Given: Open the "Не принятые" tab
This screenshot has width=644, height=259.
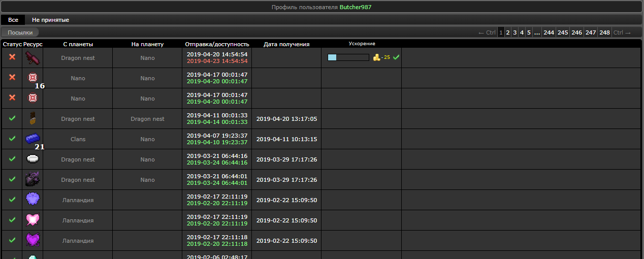Looking at the screenshot, I should click(x=50, y=20).
